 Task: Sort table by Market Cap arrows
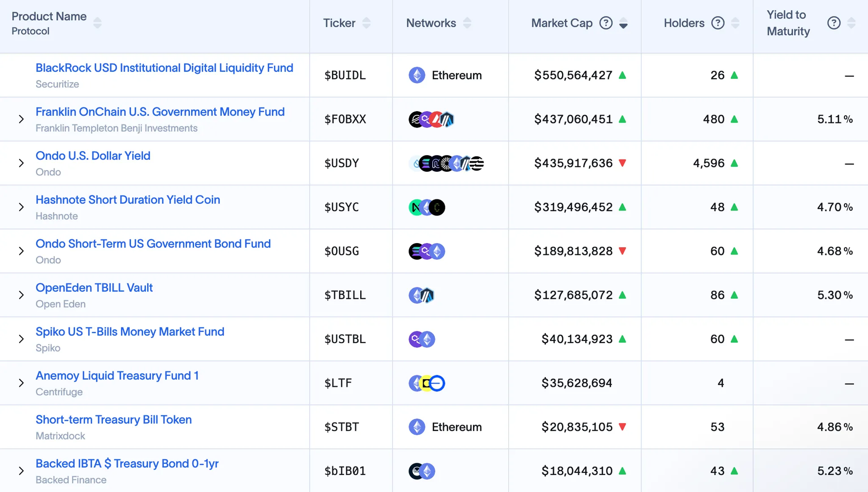623,23
